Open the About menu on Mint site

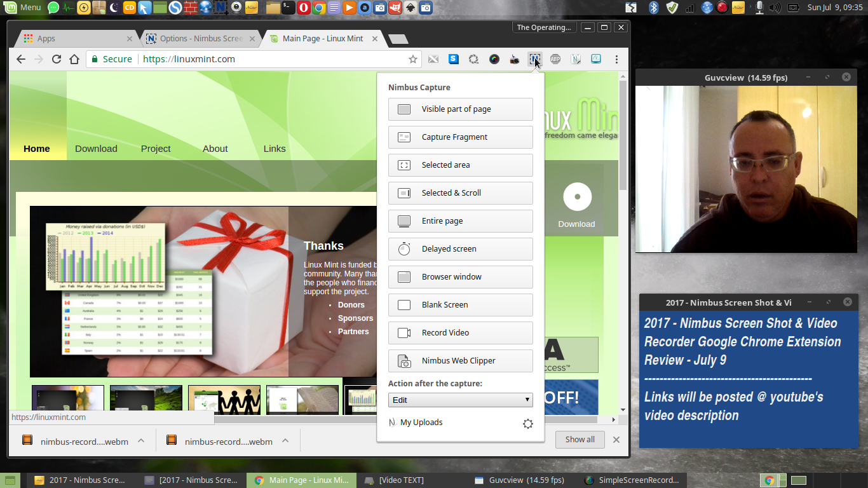(215, 149)
